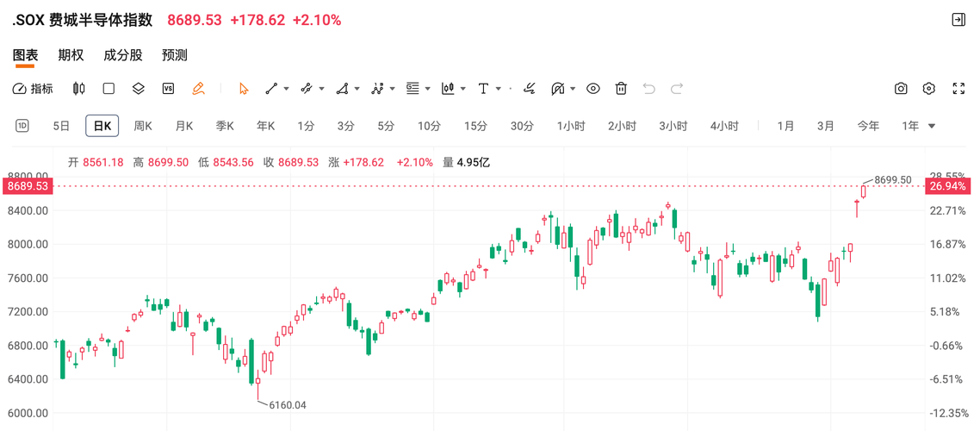Delete drawings with the trash icon

point(621,89)
